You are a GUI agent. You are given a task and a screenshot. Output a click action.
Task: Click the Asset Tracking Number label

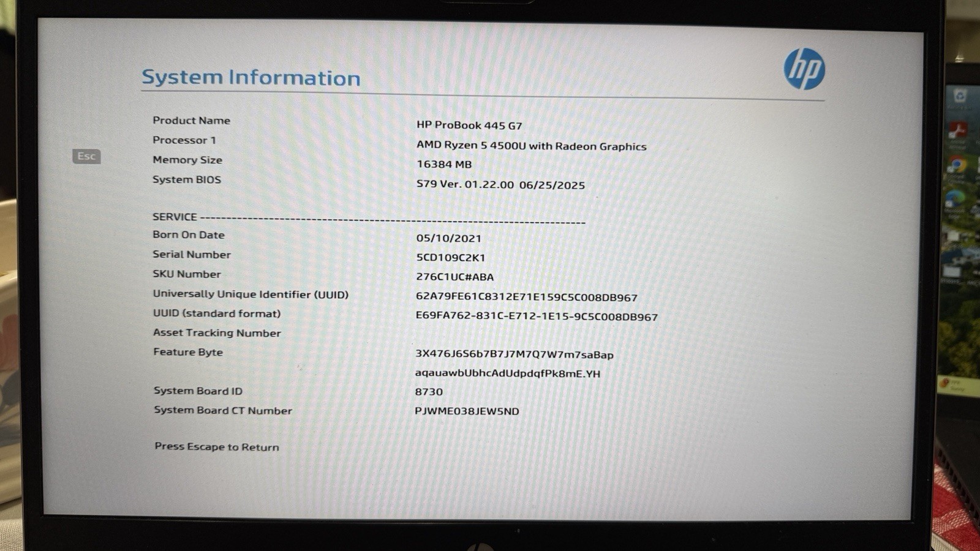click(x=217, y=332)
